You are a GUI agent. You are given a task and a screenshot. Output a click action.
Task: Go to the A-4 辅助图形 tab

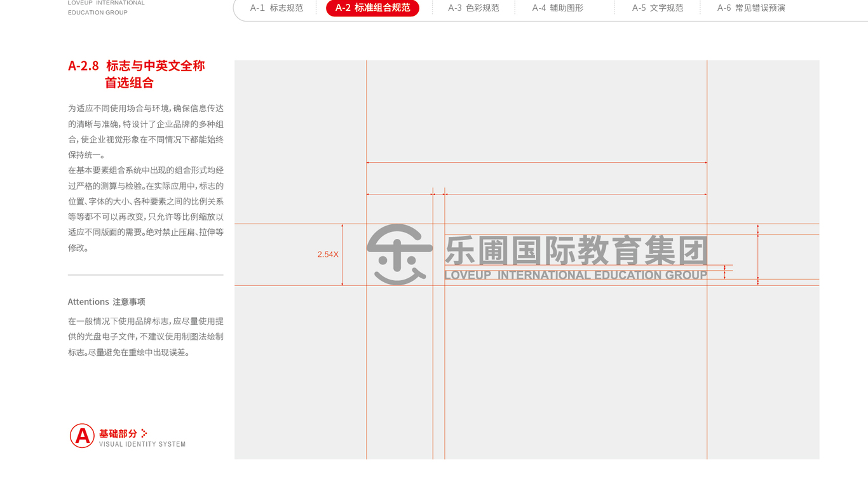click(557, 8)
